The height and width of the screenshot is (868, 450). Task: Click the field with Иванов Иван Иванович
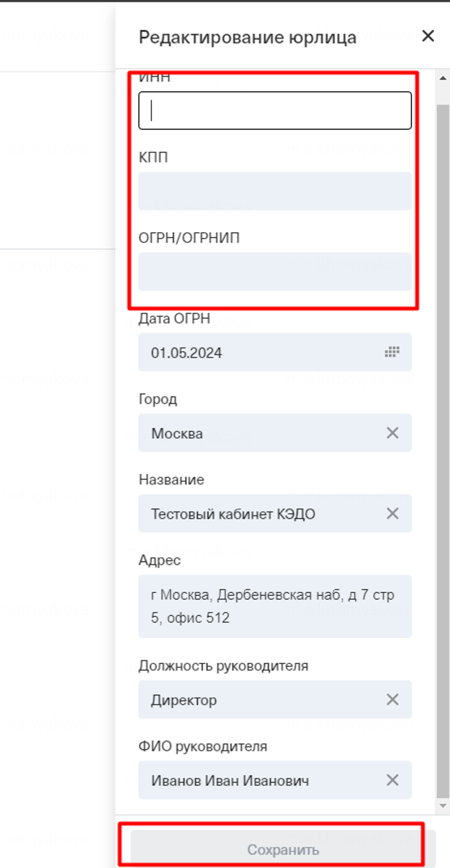click(x=259, y=780)
